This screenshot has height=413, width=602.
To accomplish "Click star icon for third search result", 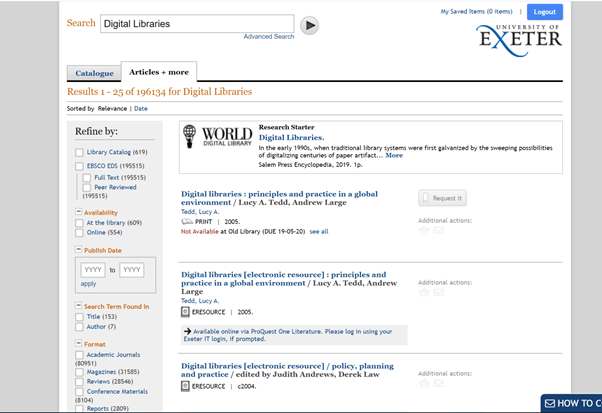I will click(x=424, y=384).
